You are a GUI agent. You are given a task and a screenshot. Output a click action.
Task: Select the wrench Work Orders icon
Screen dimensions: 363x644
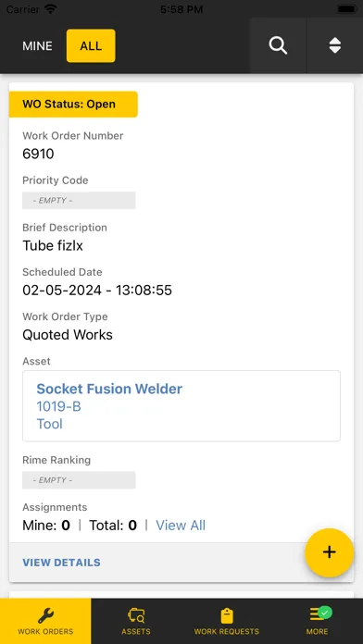click(45, 615)
